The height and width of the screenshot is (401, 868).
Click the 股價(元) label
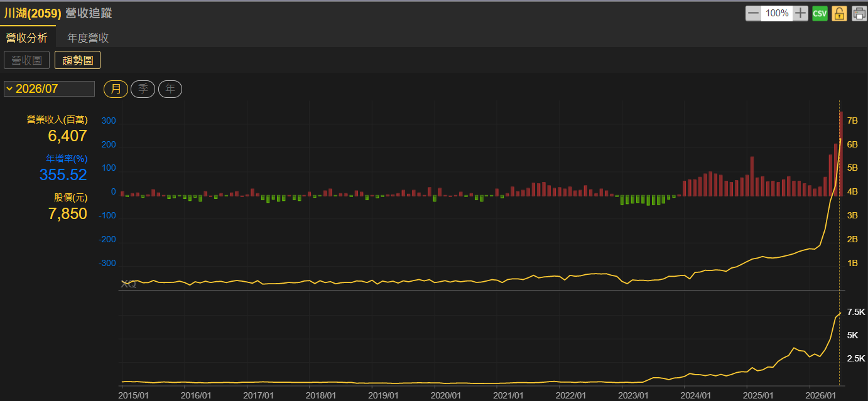click(x=71, y=198)
